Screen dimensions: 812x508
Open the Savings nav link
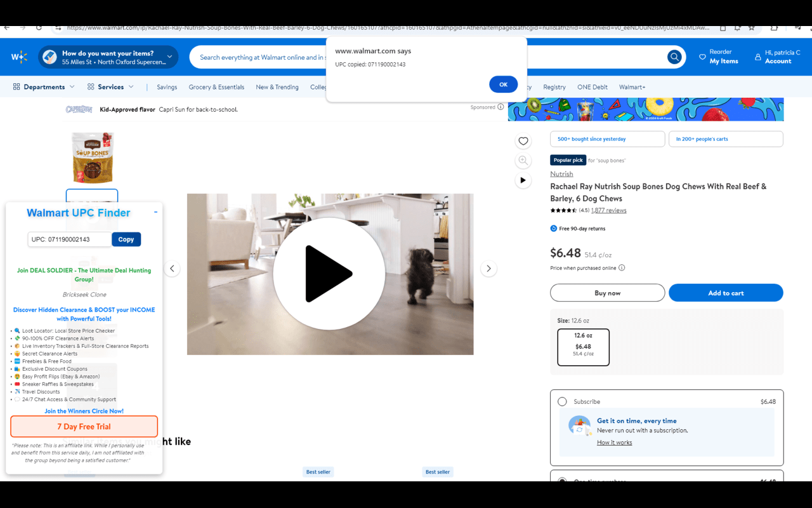(x=167, y=87)
